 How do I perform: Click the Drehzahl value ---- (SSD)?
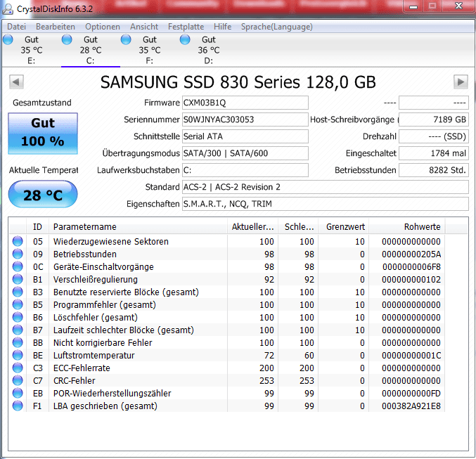pyautogui.click(x=434, y=136)
